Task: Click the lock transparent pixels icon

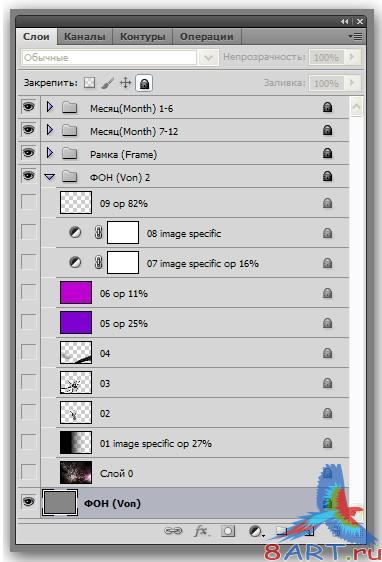Action: pyautogui.click(x=89, y=83)
